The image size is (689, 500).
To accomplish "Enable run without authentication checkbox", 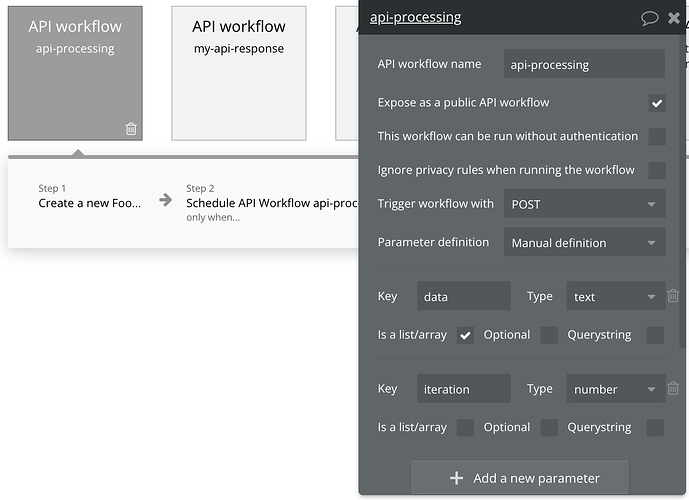I will (x=657, y=137).
